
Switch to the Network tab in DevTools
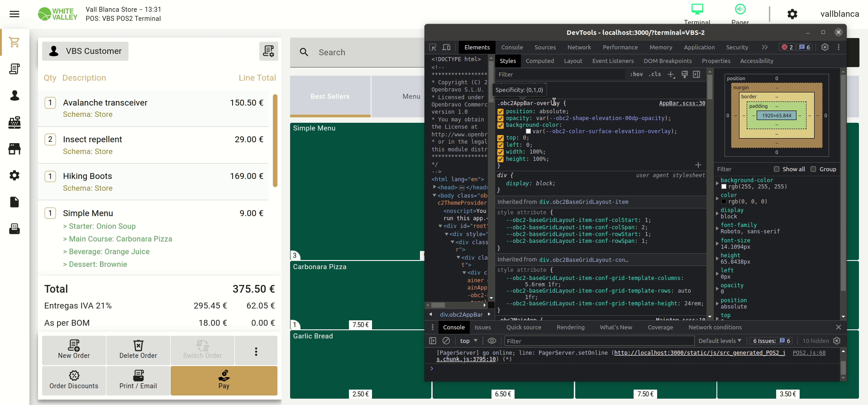click(x=579, y=47)
